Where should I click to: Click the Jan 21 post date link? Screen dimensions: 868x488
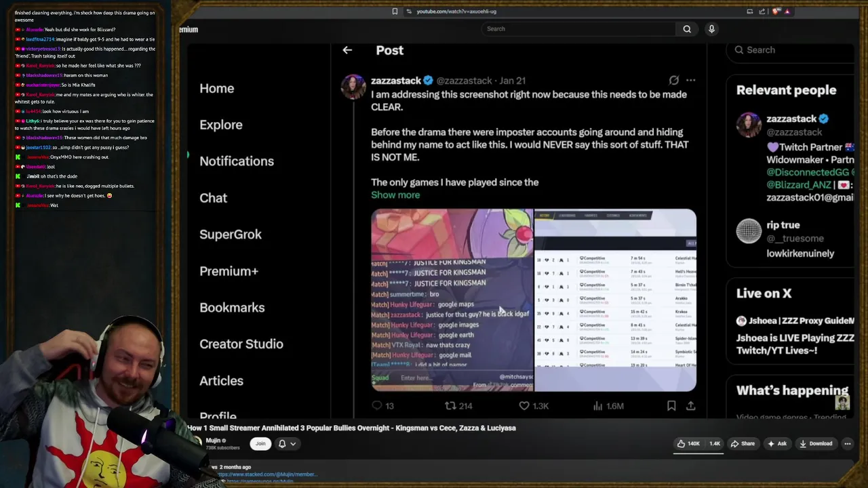[513, 80]
